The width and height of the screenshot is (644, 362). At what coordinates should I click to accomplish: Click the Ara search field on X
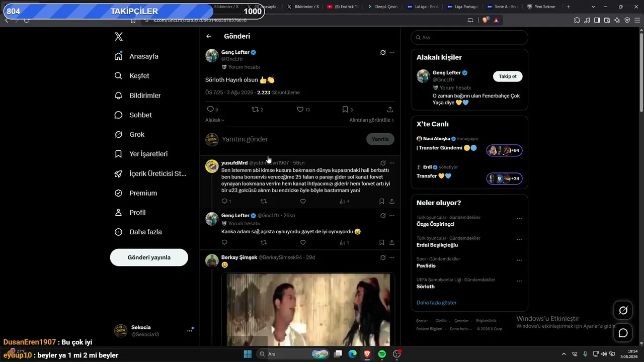point(469,38)
